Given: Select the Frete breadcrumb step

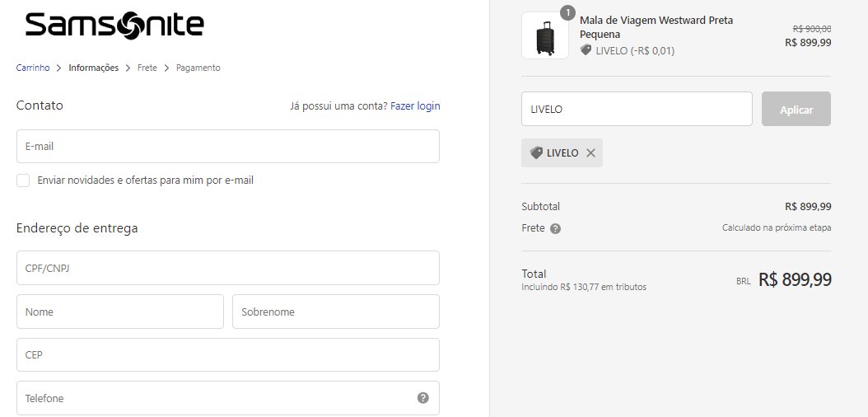Looking at the screenshot, I should coord(147,68).
